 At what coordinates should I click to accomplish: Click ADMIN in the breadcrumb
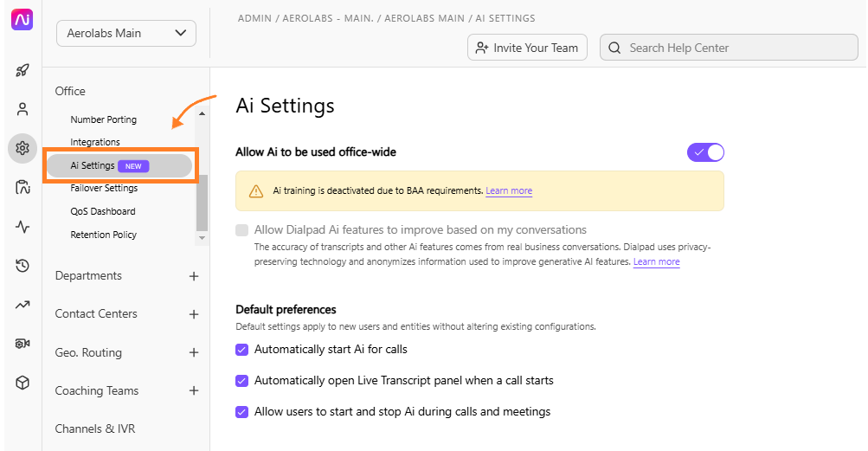254,18
